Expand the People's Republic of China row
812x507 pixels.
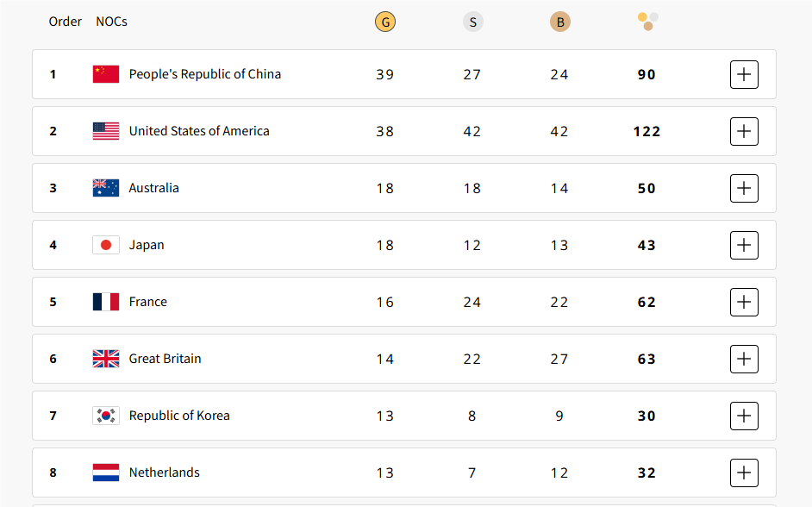744,74
